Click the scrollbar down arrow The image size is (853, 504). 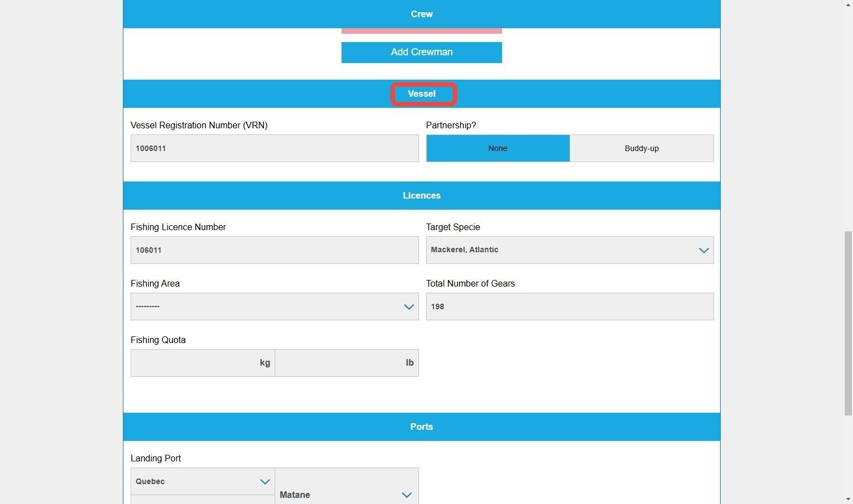[848, 499]
